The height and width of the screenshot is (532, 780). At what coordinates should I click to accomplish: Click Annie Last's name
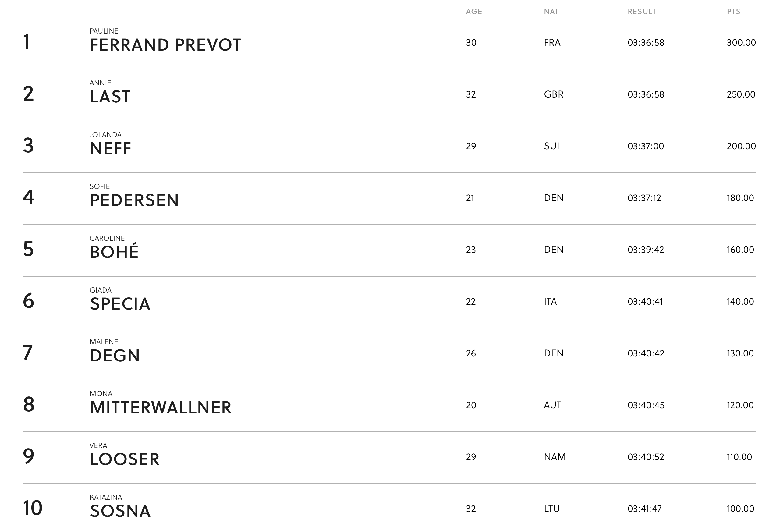[110, 96]
